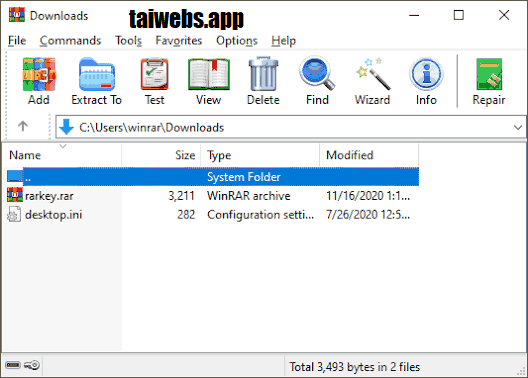Viewport: 528px width, 378px height.
Task: Click the desktop.ini file icon
Action: click(14, 214)
